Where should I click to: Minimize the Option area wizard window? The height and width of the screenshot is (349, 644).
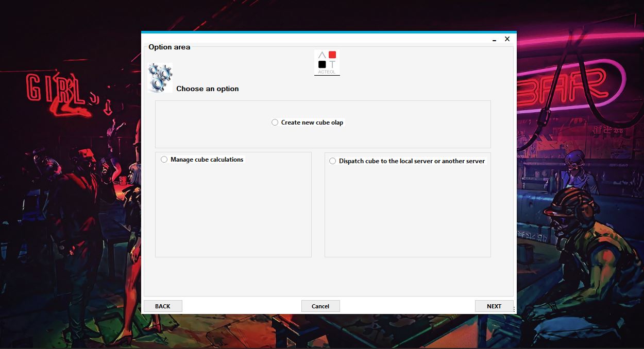coord(494,40)
